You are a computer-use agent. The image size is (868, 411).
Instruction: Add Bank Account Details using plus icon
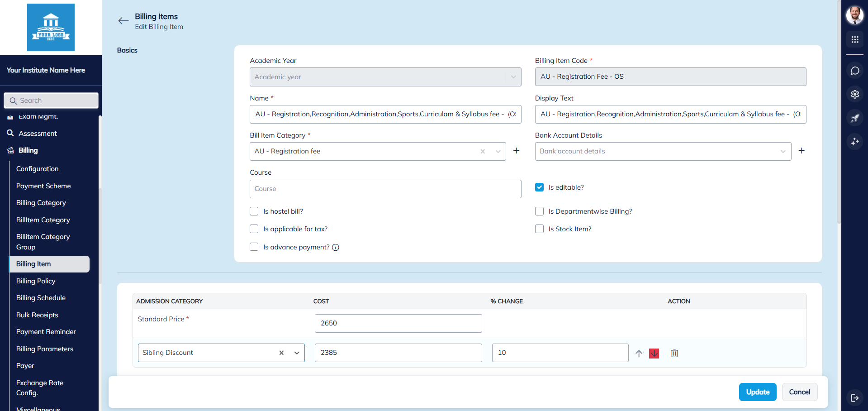click(x=802, y=151)
